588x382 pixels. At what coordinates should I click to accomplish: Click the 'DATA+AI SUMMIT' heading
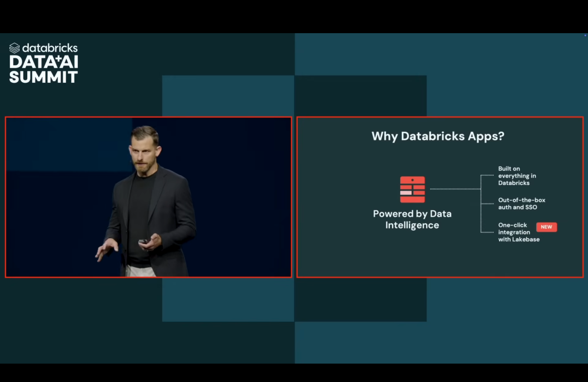click(x=44, y=69)
